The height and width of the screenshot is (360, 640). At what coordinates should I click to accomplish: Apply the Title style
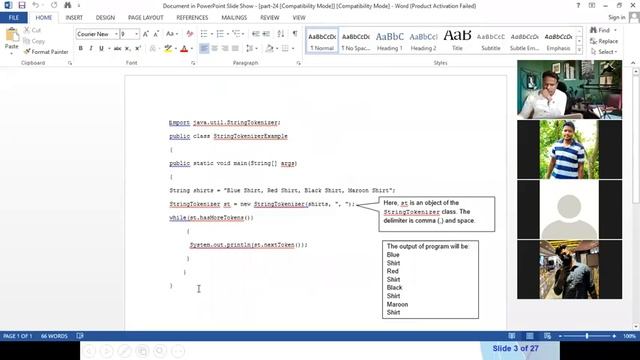[x=457, y=41]
